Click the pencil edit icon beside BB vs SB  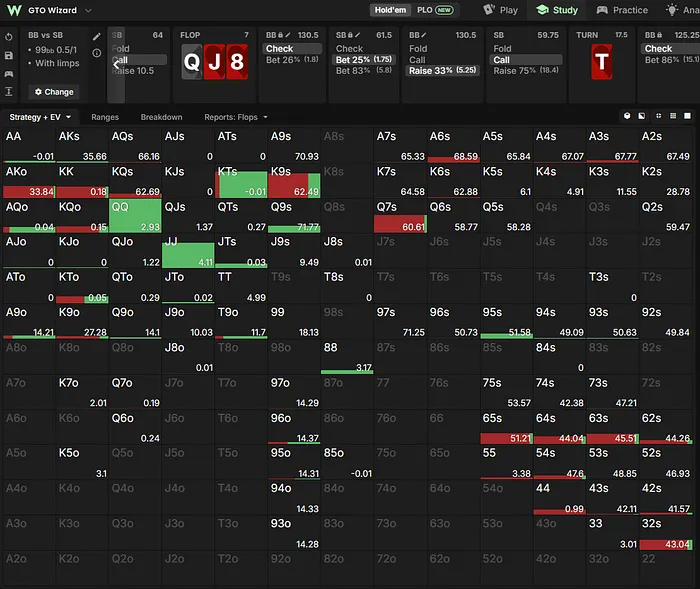[x=96, y=37]
